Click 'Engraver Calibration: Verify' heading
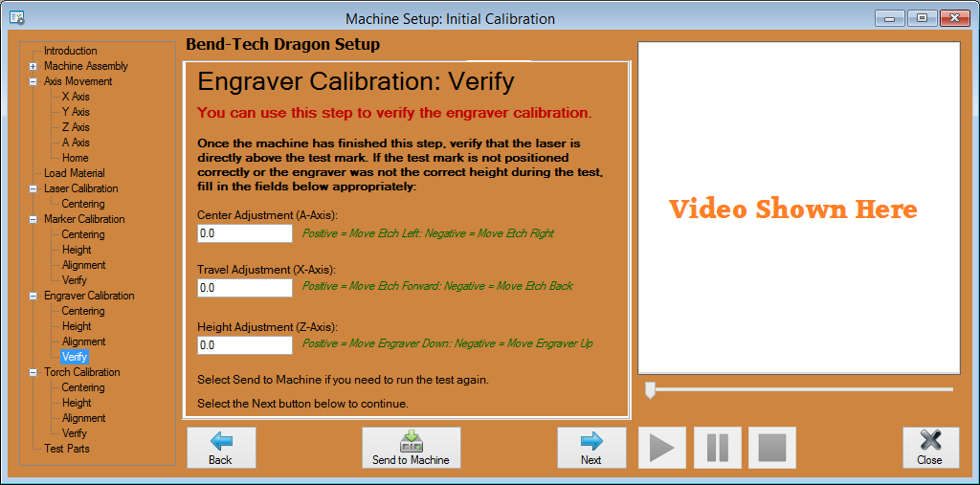 tap(356, 82)
